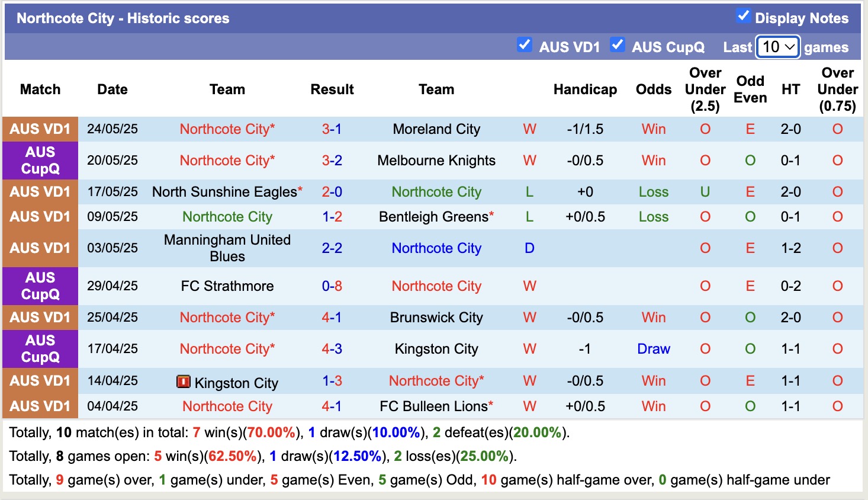Click the North Sunshine Eagles team name
Viewport: 868px width, 500px height.
[224, 192]
